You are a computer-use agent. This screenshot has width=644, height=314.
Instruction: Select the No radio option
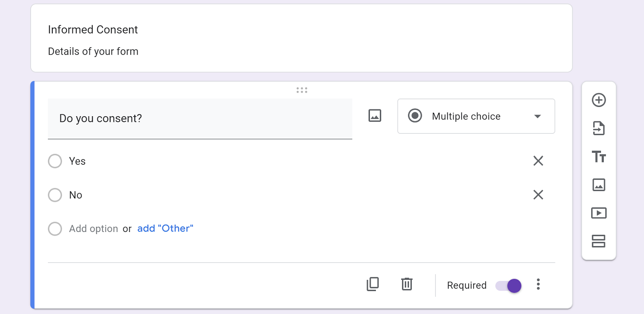55,195
